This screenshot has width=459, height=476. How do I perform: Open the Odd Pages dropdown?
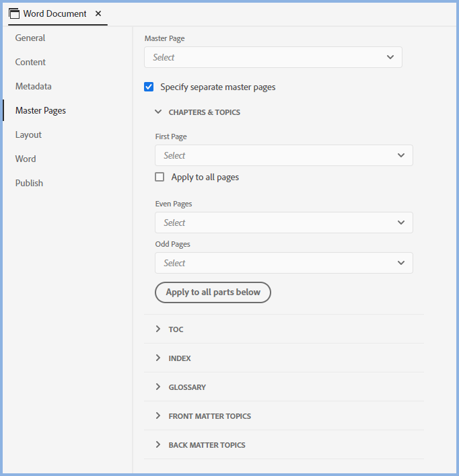point(283,263)
